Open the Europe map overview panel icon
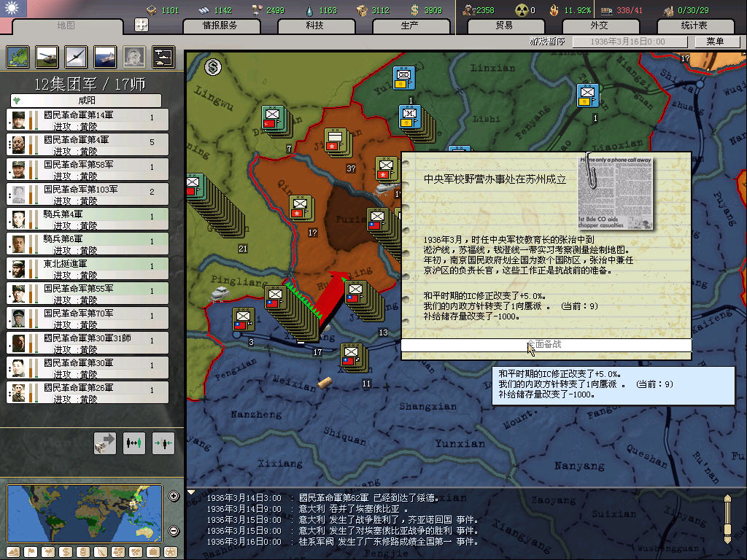The image size is (747, 560). (18, 57)
